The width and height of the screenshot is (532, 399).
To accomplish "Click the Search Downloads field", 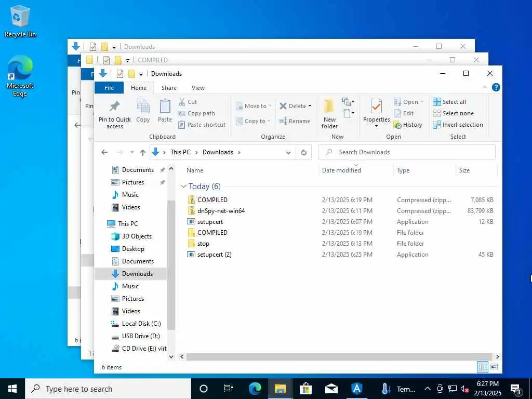I will [406, 152].
